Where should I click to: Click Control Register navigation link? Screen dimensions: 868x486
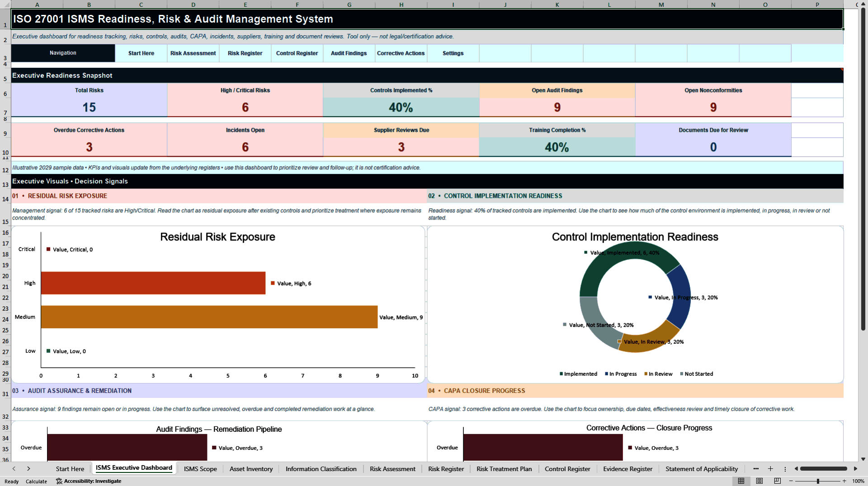click(297, 53)
